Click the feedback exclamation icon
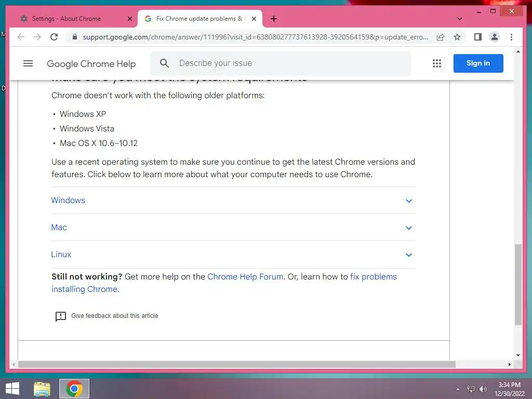 pos(61,316)
